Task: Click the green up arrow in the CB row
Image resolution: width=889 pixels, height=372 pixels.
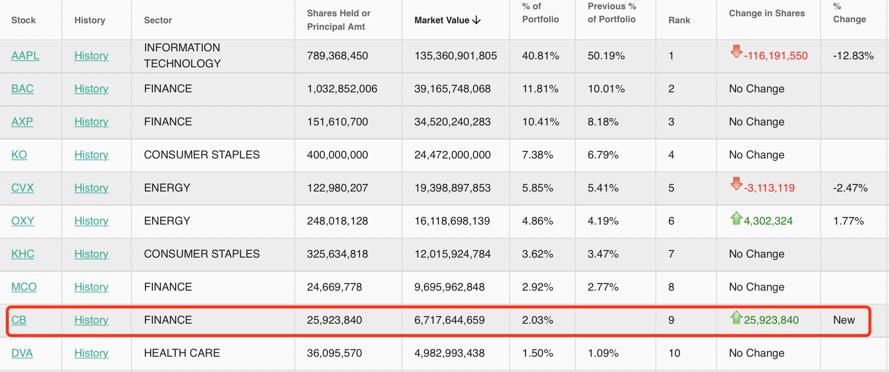Action: click(736, 317)
